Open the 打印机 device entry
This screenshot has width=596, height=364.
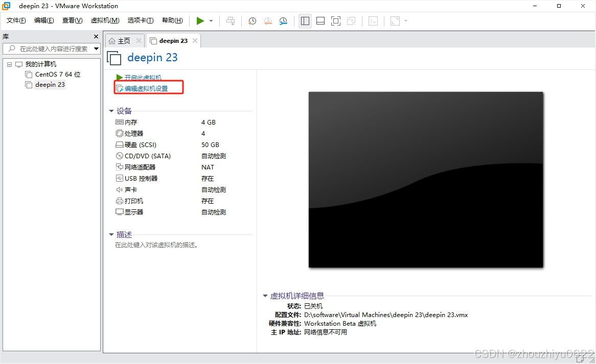[134, 201]
